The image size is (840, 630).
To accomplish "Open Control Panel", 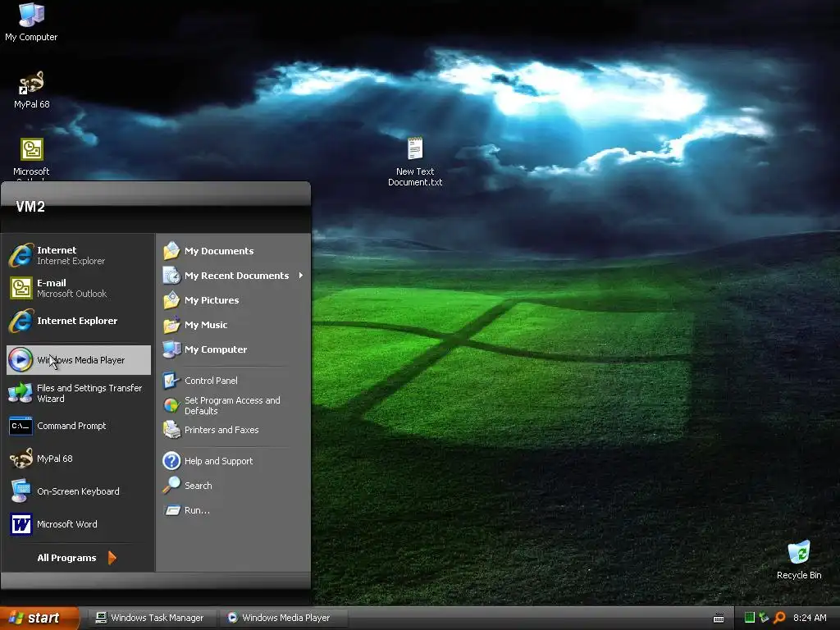I will tap(234, 381).
